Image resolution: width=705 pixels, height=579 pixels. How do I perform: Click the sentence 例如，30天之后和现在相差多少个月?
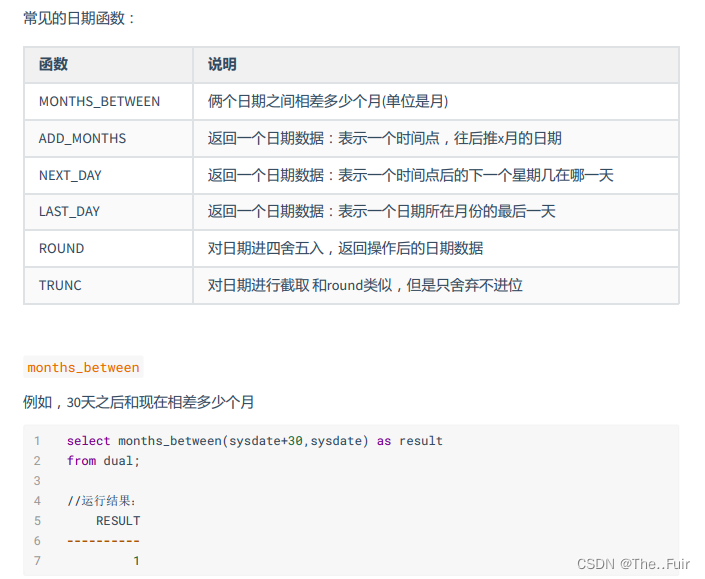138,402
